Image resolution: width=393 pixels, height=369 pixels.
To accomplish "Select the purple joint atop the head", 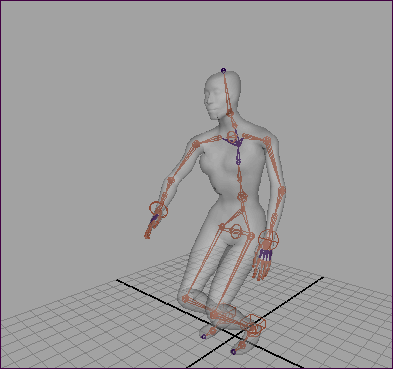I will click(223, 71).
